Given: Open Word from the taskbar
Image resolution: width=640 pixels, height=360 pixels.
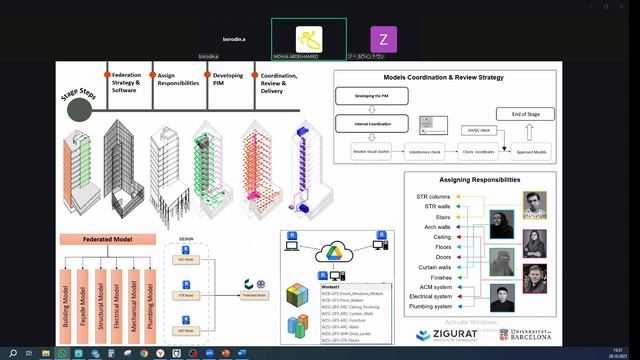Looking at the screenshot, I should tap(242, 353).
